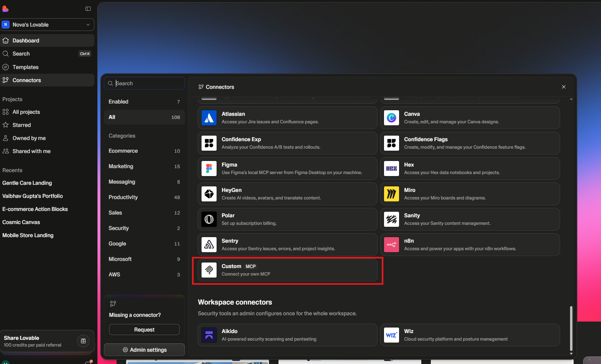Open Search in the left sidebar
Screen dimensions: 601x364
(x=47, y=54)
